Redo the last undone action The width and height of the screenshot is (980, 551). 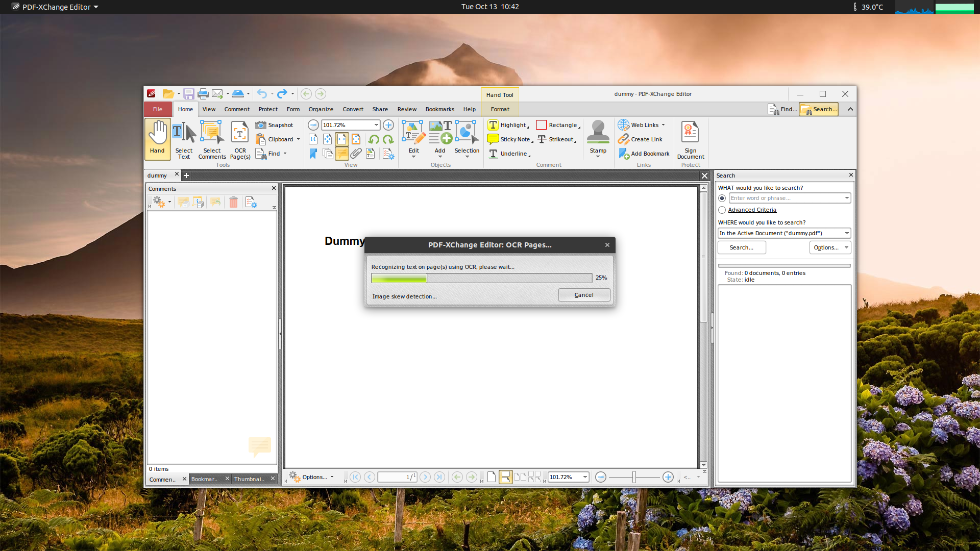282,94
